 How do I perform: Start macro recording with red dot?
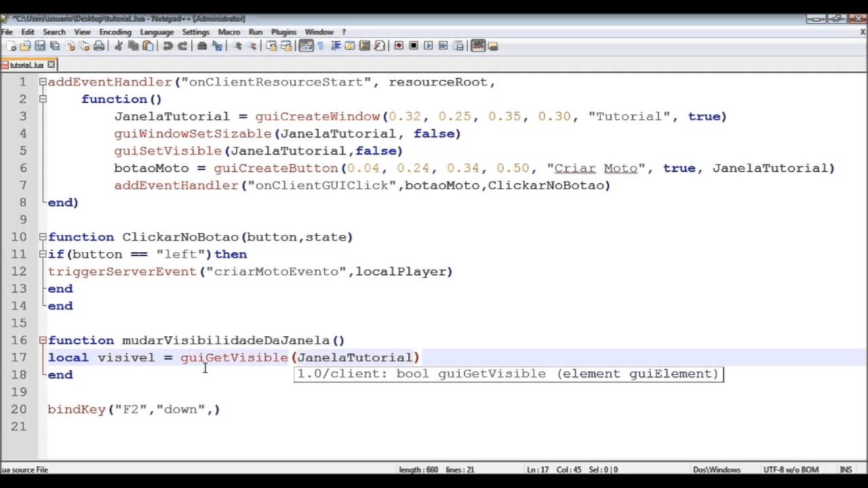coord(399,46)
